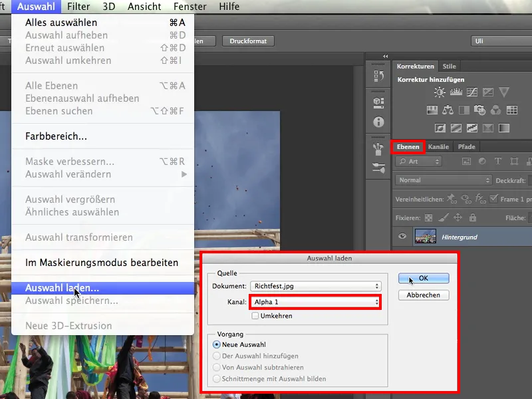This screenshot has width=532, height=399.
Task: Switch to the Kanäle tab
Action: point(438,146)
